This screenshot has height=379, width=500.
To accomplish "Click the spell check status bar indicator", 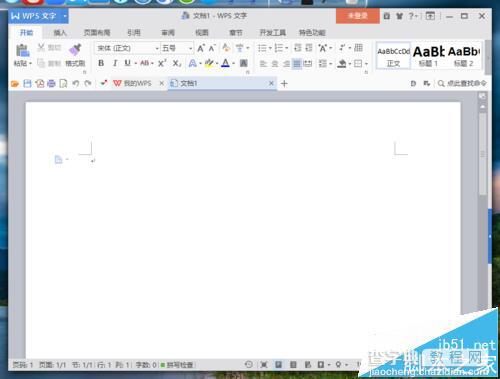I will point(177,365).
